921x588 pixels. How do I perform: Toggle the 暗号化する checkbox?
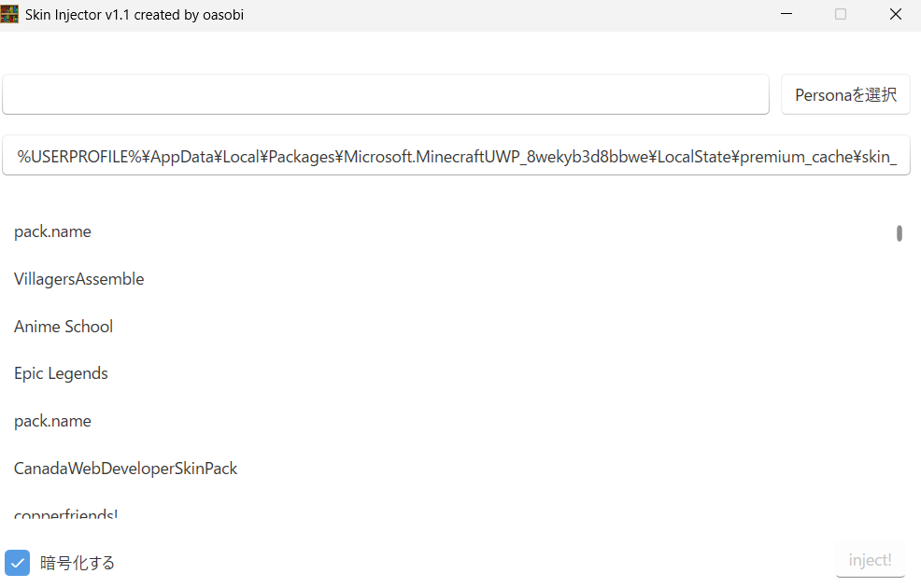click(x=18, y=563)
